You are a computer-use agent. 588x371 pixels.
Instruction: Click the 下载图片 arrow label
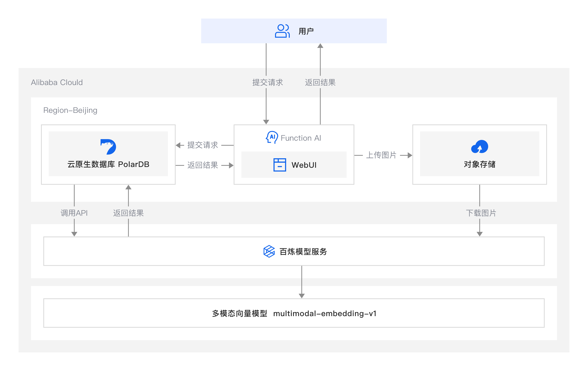(481, 213)
